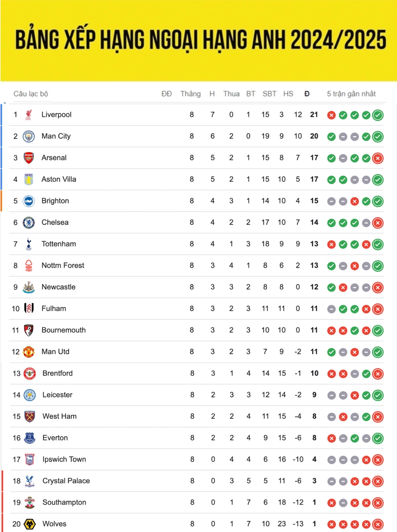Click Arsenal's latest match loss indicator

tap(378, 158)
